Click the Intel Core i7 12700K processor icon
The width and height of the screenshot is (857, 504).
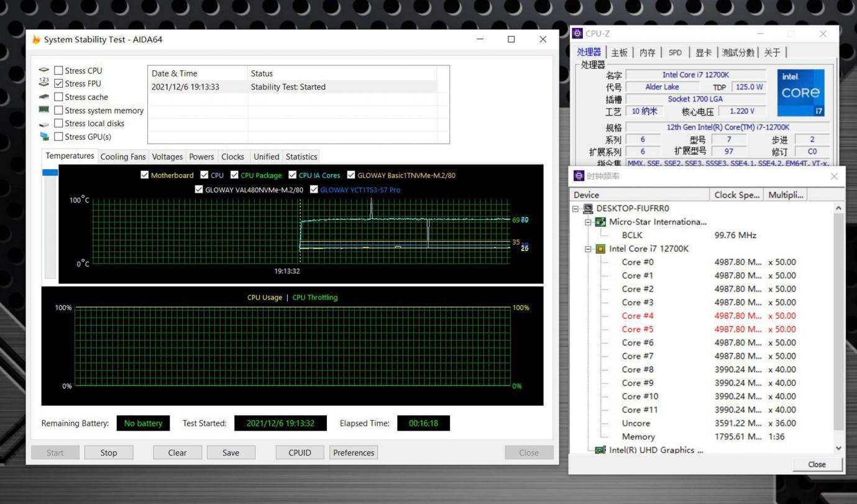pyautogui.click(x=600, y=249)
